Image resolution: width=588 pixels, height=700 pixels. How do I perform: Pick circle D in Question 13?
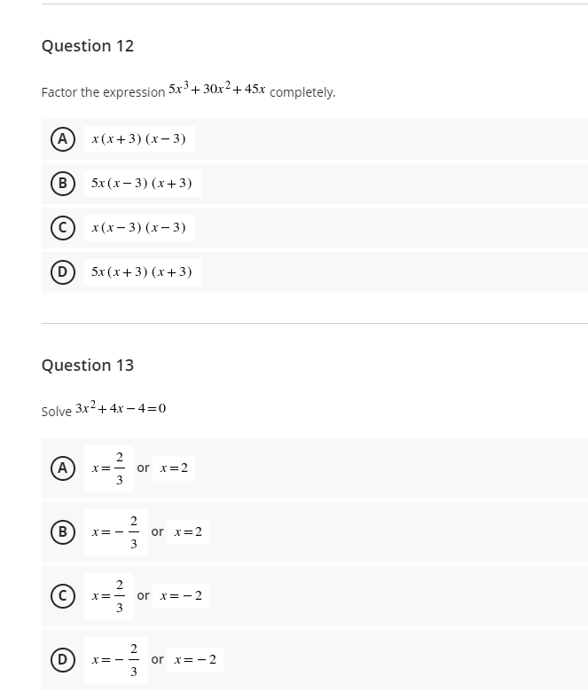coord(62,660)
